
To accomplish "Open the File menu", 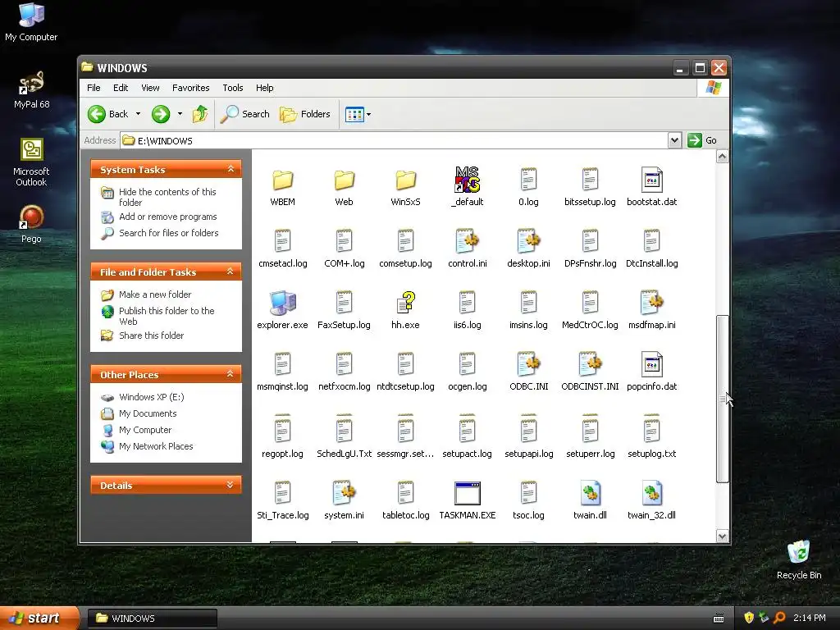I will (x=94, y=88).
